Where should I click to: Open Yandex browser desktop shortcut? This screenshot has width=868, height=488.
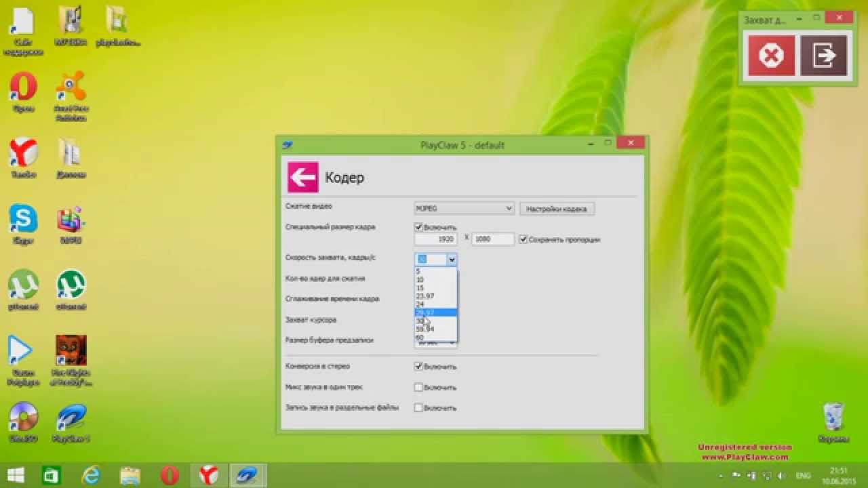click(23, 158)
